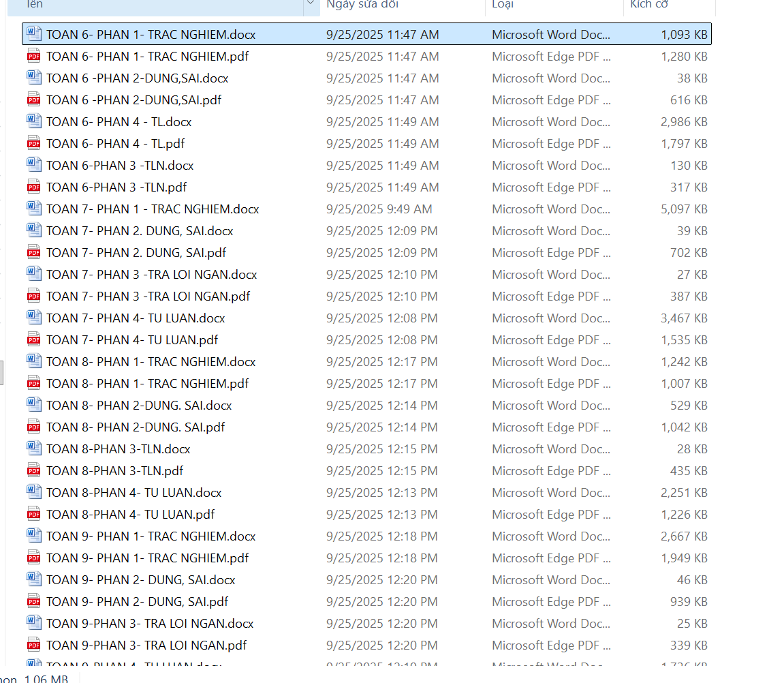The image size is (784, 683).
Task: Click the PDF icon of TOAN 6- PHAN 1- TRAC NGHIEM.pdf
Action: 33,57
